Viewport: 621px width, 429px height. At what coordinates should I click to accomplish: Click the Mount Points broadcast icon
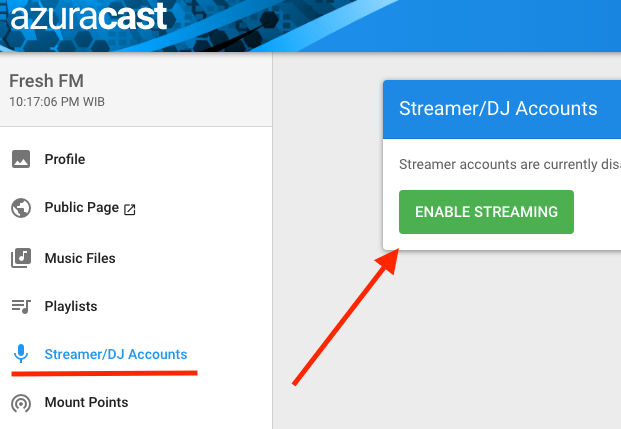click(21, 403)
